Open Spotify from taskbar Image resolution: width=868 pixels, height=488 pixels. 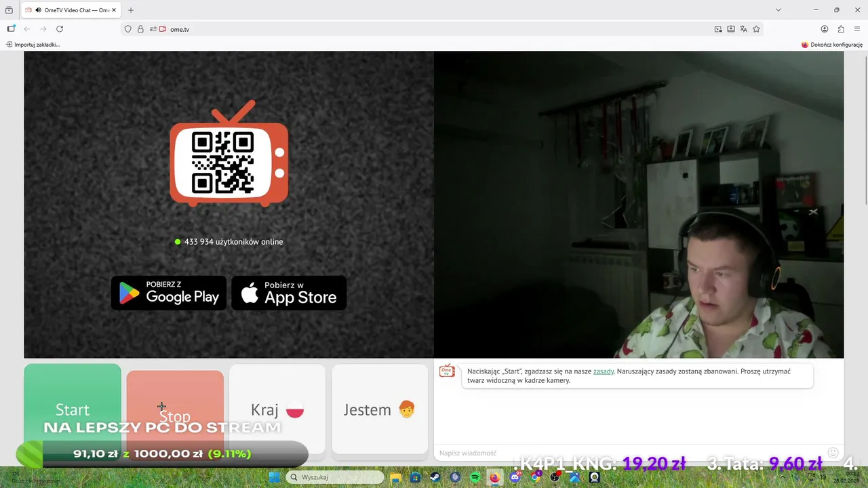coord(475,477)
